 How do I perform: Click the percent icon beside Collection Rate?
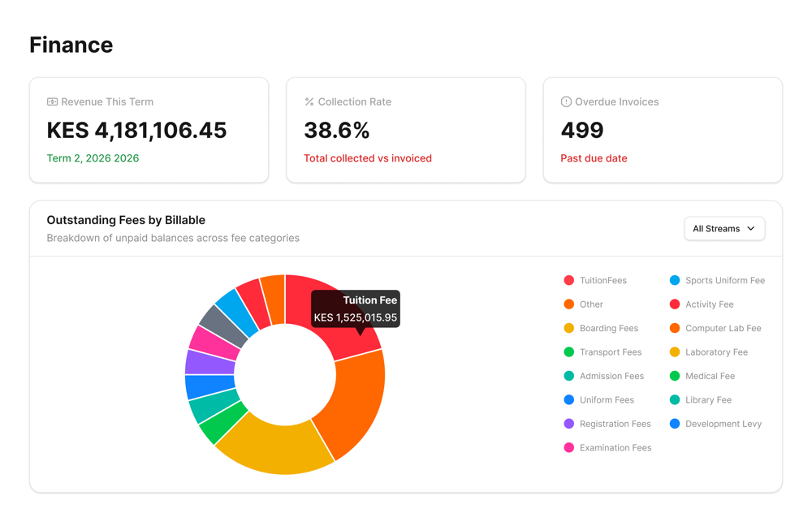tap(309, 102)
